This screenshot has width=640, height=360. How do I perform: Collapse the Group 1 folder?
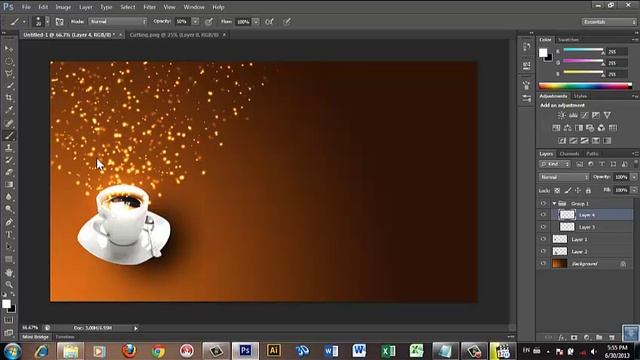coord(554,203)
